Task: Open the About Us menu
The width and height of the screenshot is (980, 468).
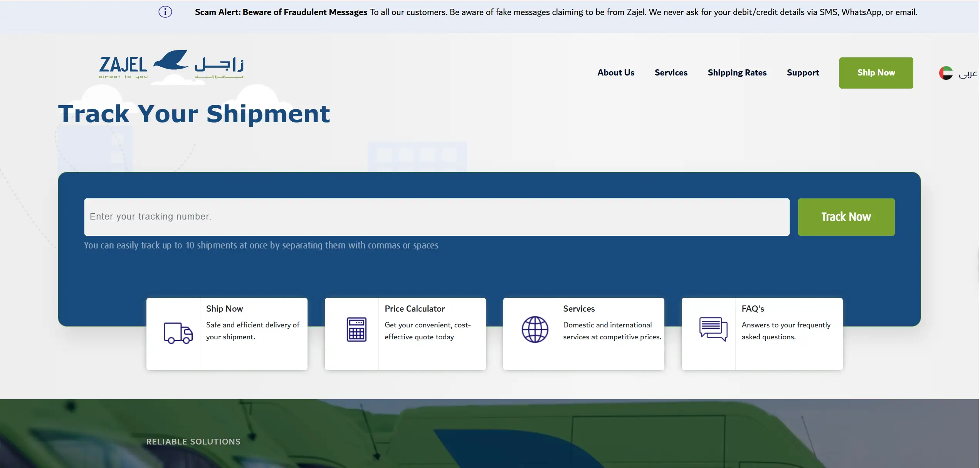Action: 616,73
